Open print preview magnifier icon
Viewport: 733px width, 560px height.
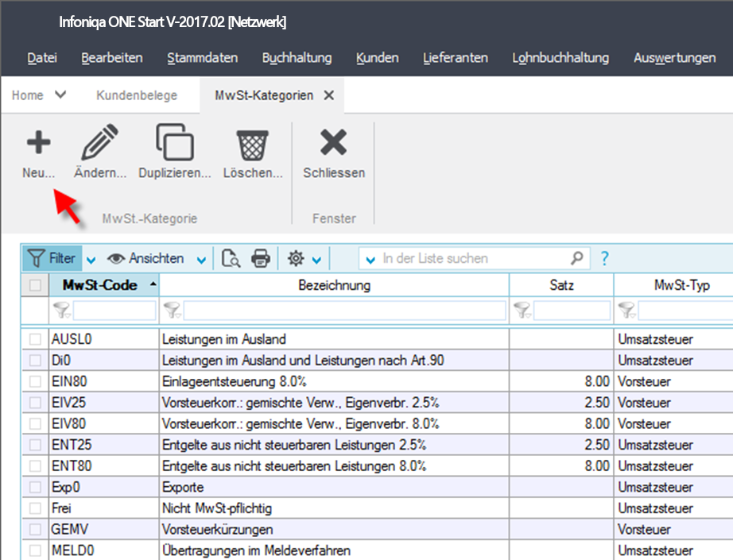[231, 258]
